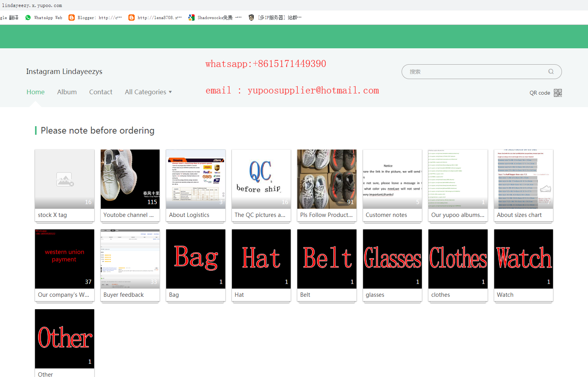Open the stock X tag album thumbnail
This screenshot has height=377, width=588.
point(65,179)
